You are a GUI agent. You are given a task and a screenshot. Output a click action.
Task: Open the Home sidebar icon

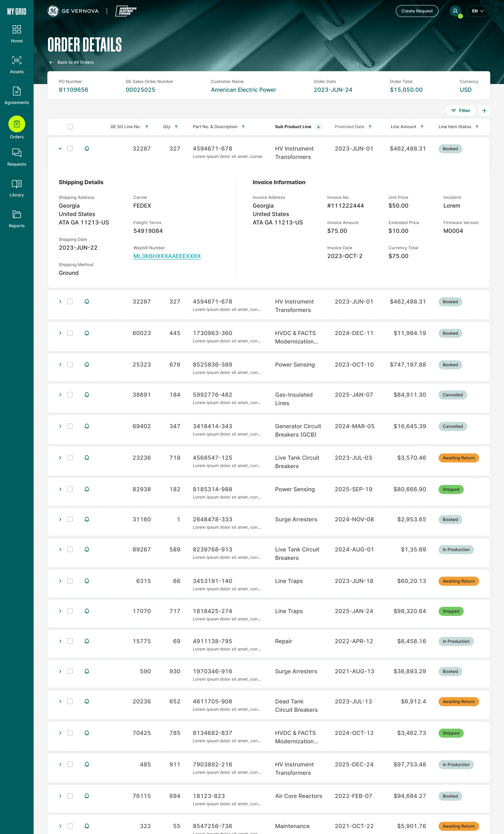17,29
